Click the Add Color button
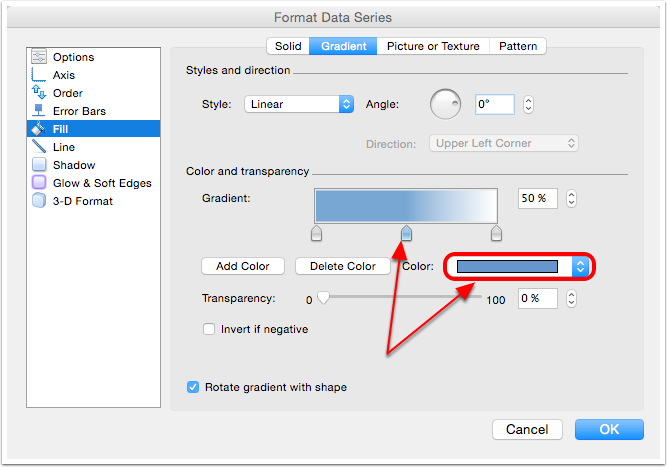The width and height of the screenshot is (667, 467). (243, 266)
